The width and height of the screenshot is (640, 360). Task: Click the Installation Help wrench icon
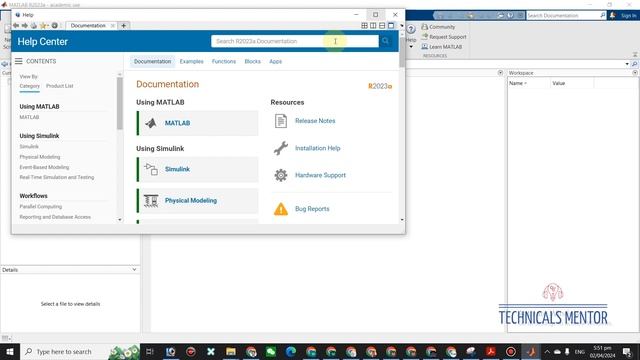click(281, 148)
